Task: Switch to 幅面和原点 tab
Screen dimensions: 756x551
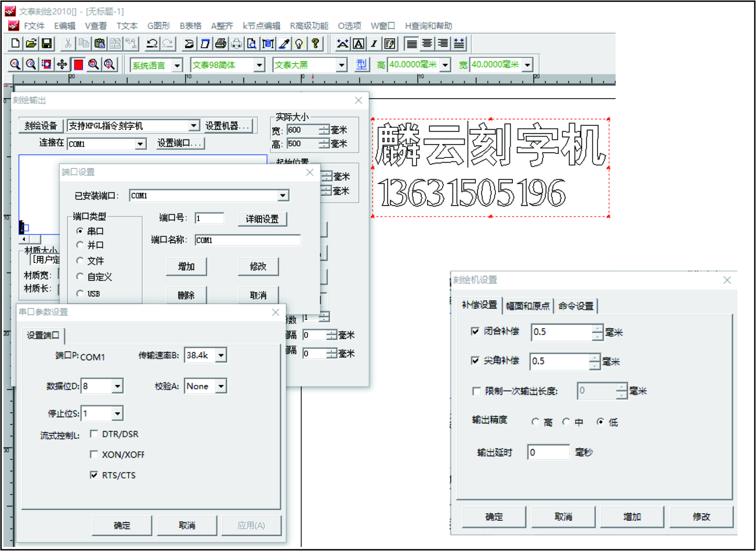Action: [527, 305]
